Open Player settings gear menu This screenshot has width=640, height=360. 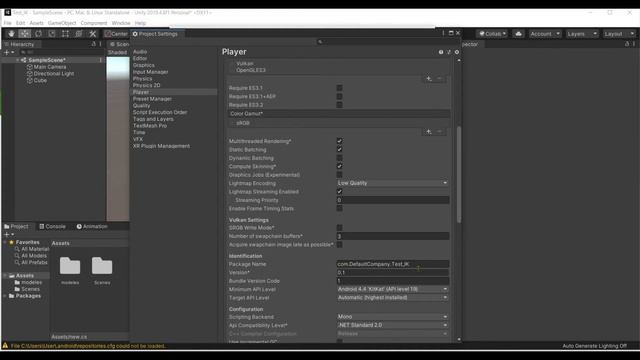pos(457,52)
